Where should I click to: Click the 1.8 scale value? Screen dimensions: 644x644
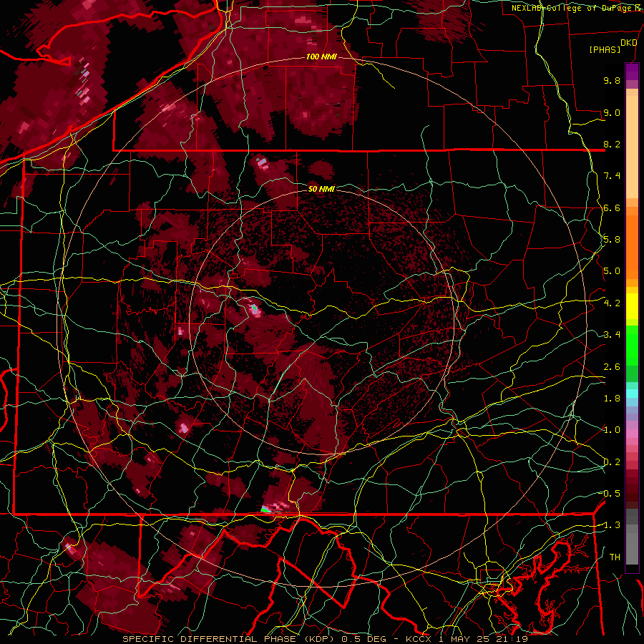(x=612, y=399)
